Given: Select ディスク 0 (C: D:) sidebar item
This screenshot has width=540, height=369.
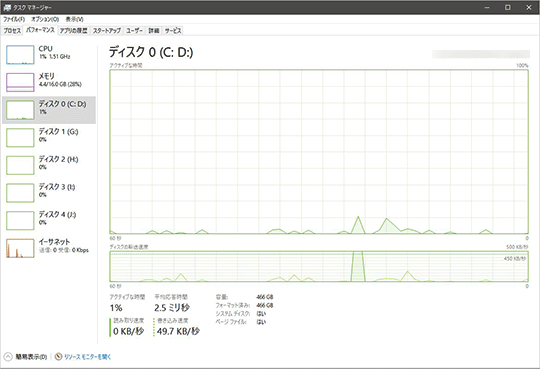Looking at the screenshot, I should 49,110.
